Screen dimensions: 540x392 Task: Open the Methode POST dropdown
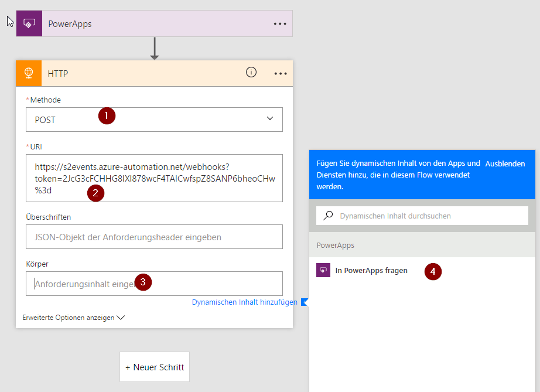tap(154, 120)
